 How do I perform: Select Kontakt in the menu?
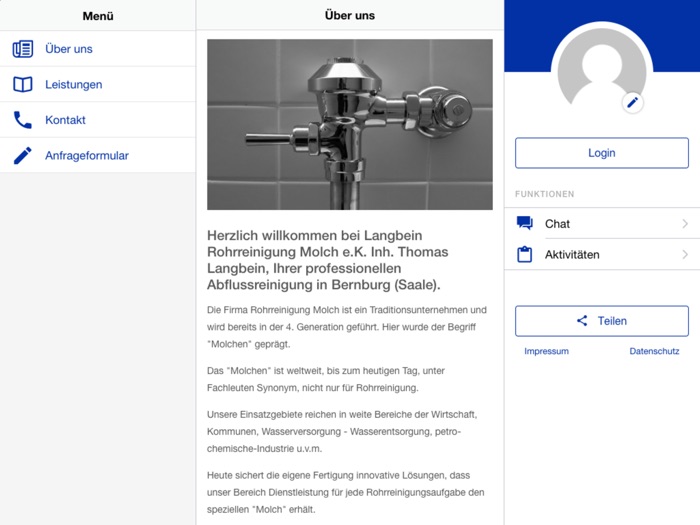point(98,120)
